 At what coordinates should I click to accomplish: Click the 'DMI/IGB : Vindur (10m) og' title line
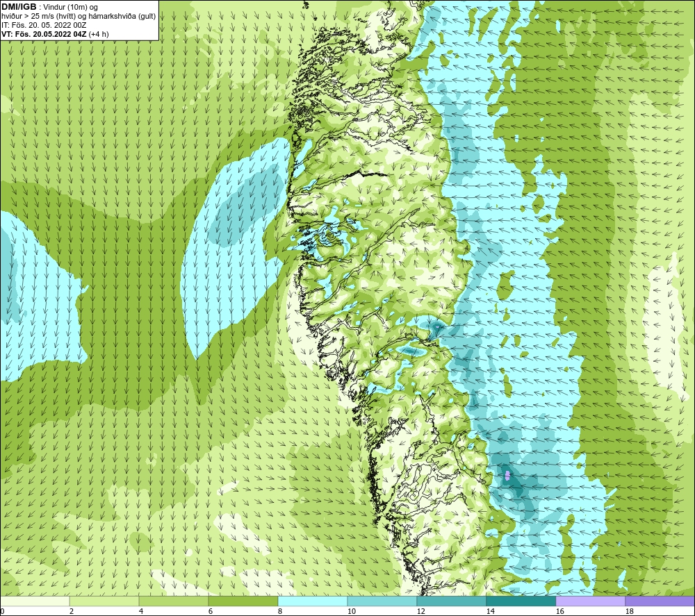click(x=50, y=7)
